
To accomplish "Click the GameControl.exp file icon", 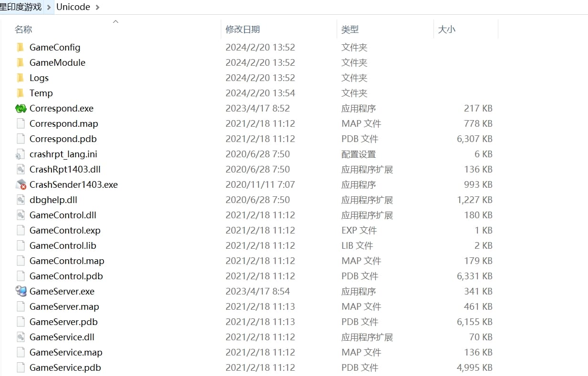I will click(x=21, y=230).
